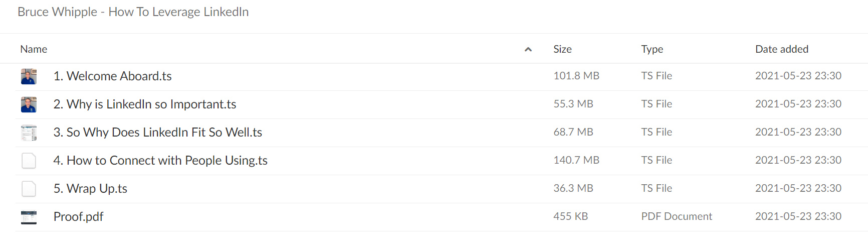Open the 5. Wrap Up.ts file
Viewport: 868px width, 247px height.
[x=90, y=188]
